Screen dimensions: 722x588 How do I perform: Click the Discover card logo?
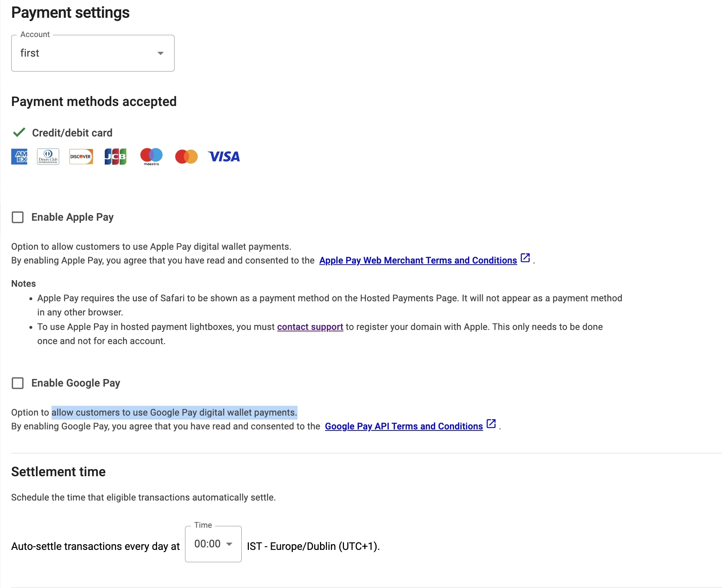tap(81, 157)
